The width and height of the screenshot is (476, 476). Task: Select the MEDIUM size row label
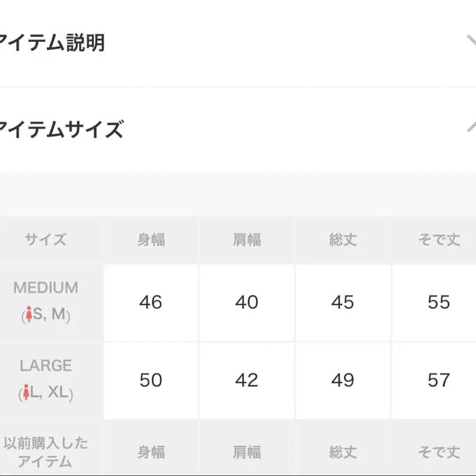point(45,288)
